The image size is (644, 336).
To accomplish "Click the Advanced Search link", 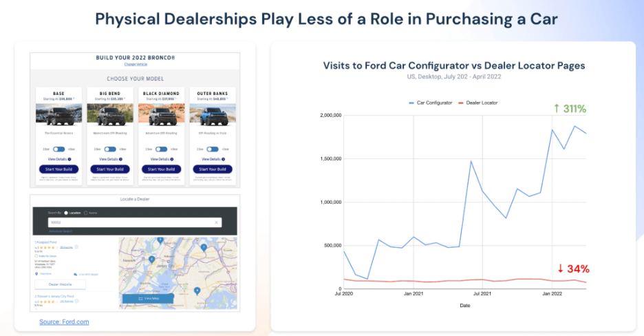I will point(59,231).
